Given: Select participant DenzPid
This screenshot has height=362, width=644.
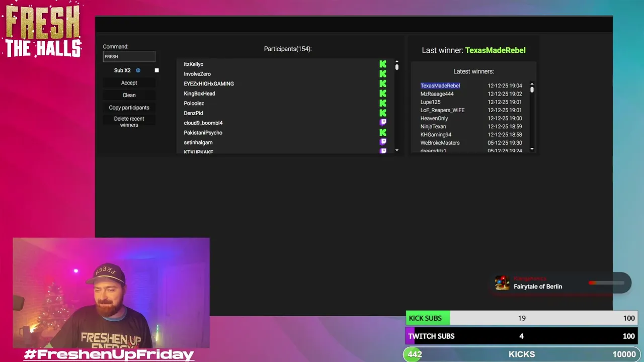Looking at the screenshot, I should [x=193, y=113].
